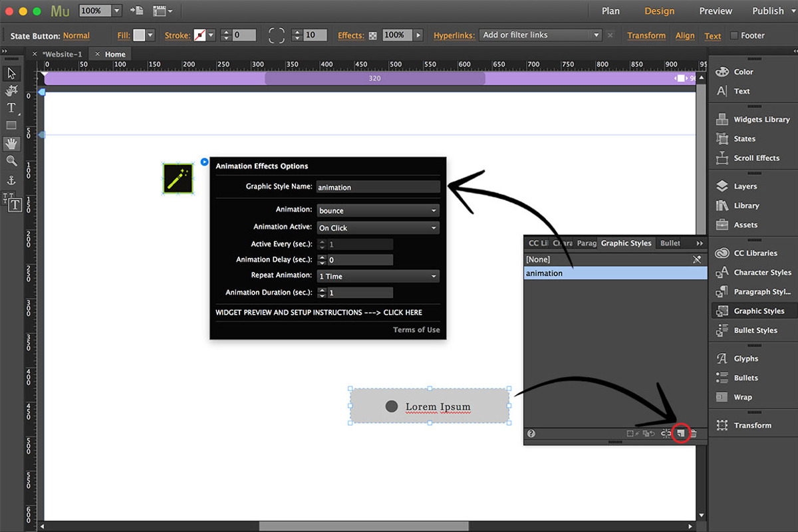Open the Widgets Library panel

coord(753,120)
